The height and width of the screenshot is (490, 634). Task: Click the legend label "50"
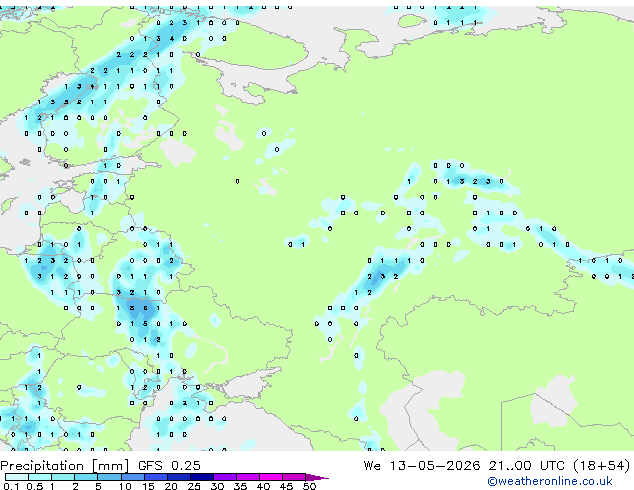[x=309, y=486]
